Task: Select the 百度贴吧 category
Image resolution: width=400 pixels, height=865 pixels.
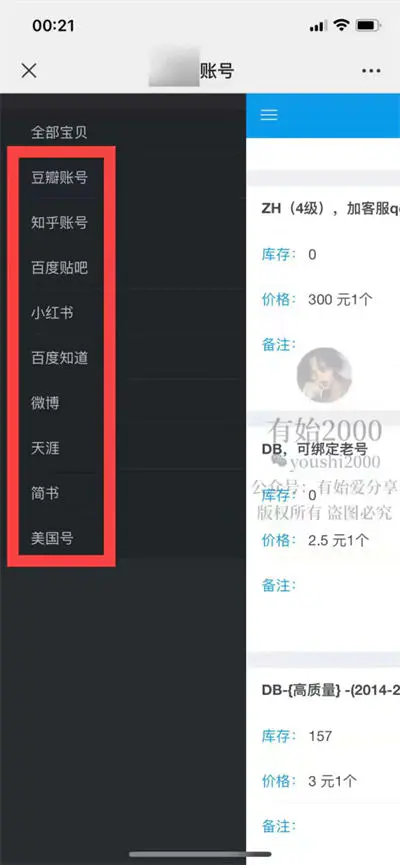Action: (x=59, y=268)
